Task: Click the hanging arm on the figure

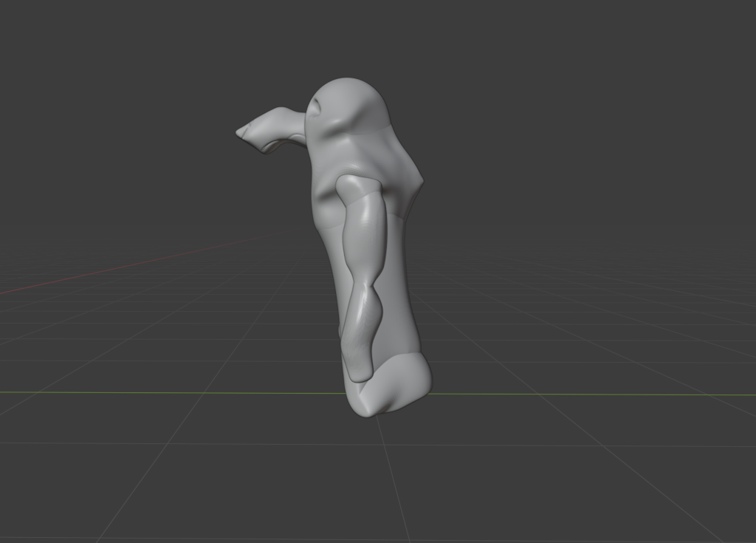Action: click(x=362, y=278)
